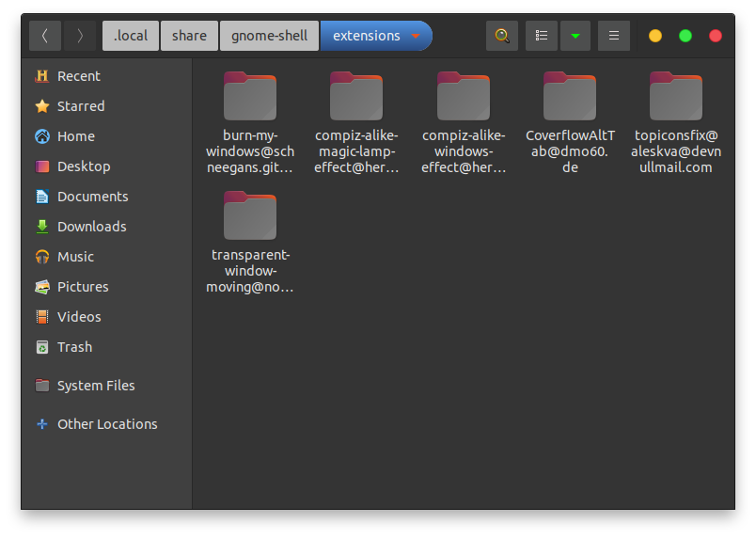This screenshot has width=756, height=538.
Task: Open Videos in the sidebar
Action: pyautogui.click(x=106, y=317)
